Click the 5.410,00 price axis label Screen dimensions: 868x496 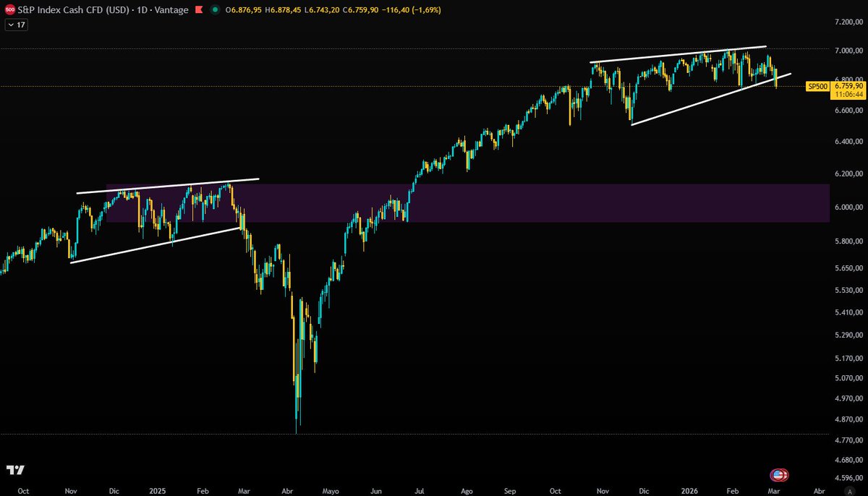[x=849, y=313]
